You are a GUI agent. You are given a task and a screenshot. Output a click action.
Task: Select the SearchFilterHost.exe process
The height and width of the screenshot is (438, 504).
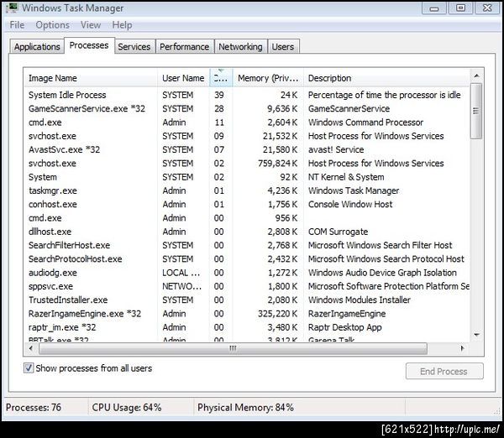[x=246, y=245]
